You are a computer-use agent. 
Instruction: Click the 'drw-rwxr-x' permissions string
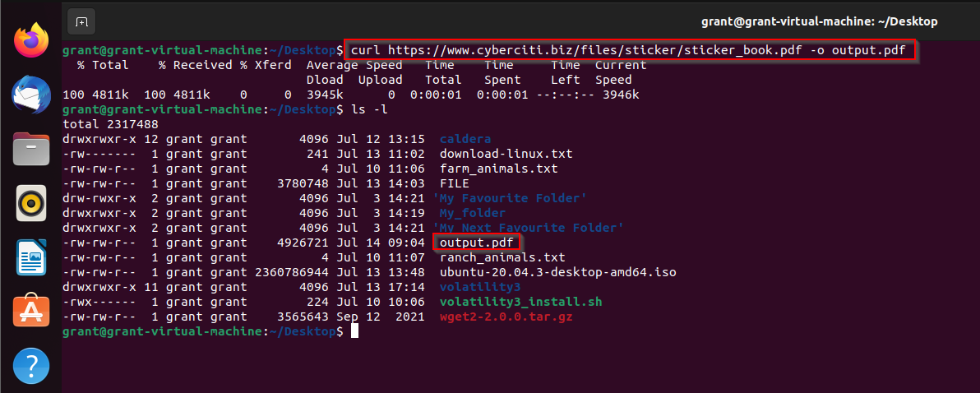point(99,199)
